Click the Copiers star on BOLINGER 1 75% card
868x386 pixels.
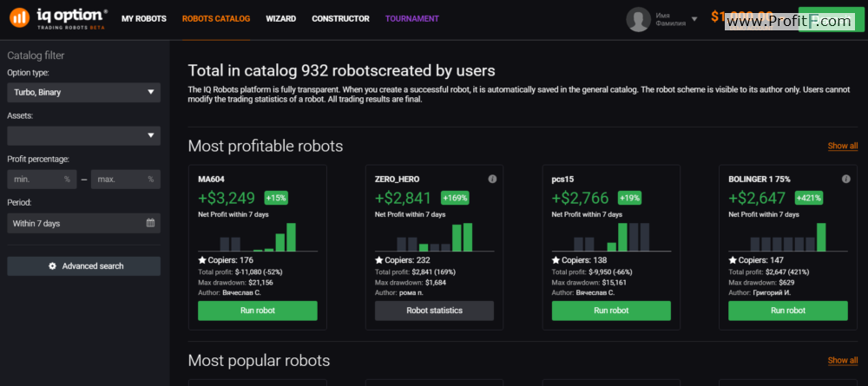coord(733,260)
